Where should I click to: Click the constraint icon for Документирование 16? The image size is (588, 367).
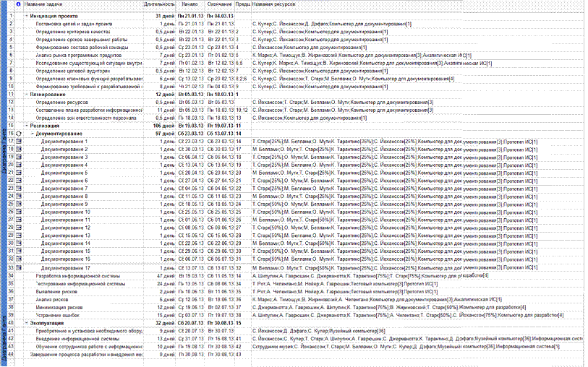coord(19,259)
